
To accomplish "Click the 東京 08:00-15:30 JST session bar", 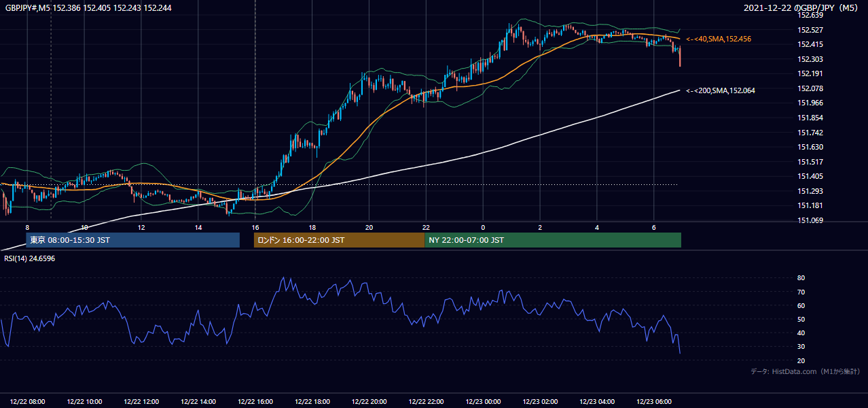I will 133,240.
